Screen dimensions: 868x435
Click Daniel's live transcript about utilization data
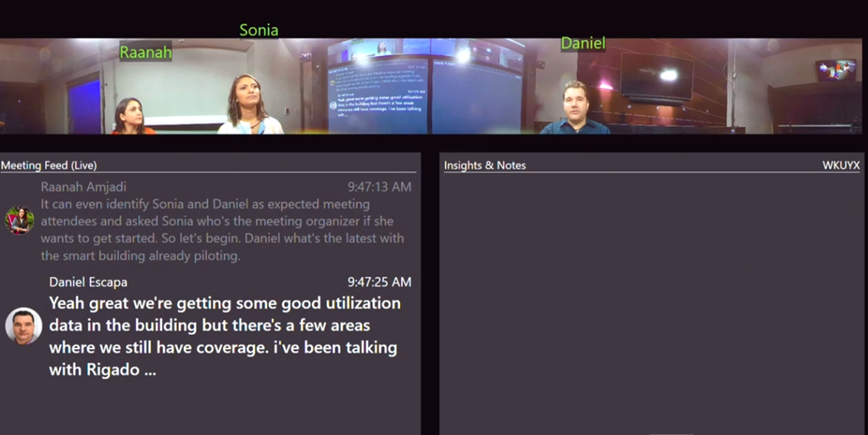point(225,336)
